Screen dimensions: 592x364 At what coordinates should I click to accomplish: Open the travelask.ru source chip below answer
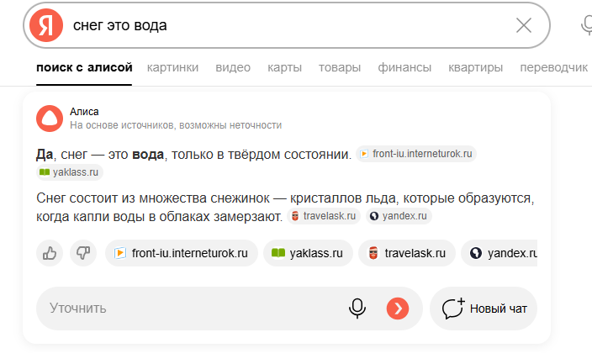point(407,252)
